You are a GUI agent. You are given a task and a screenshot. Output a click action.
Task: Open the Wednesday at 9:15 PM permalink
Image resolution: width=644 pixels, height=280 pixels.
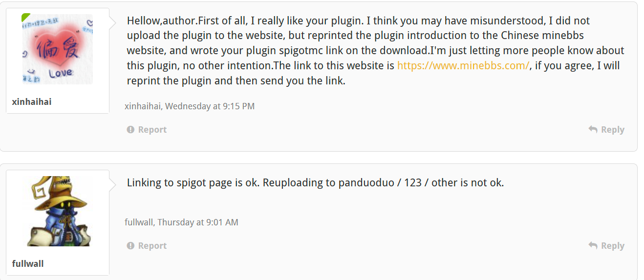(210, 106)
